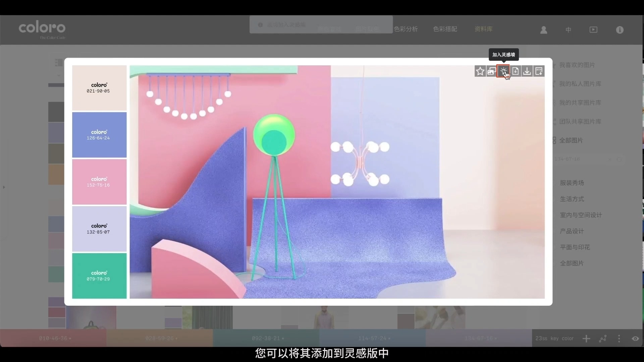Open the user account icon in top bar
The height and width of the screenshot is (362, 644).
543,30
